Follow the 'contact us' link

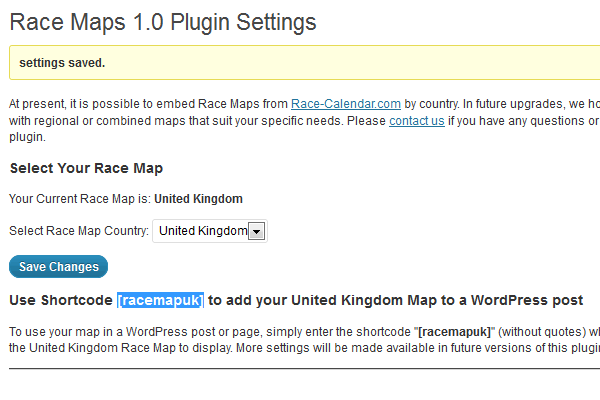pyautogui.click(x=417, y=121)
